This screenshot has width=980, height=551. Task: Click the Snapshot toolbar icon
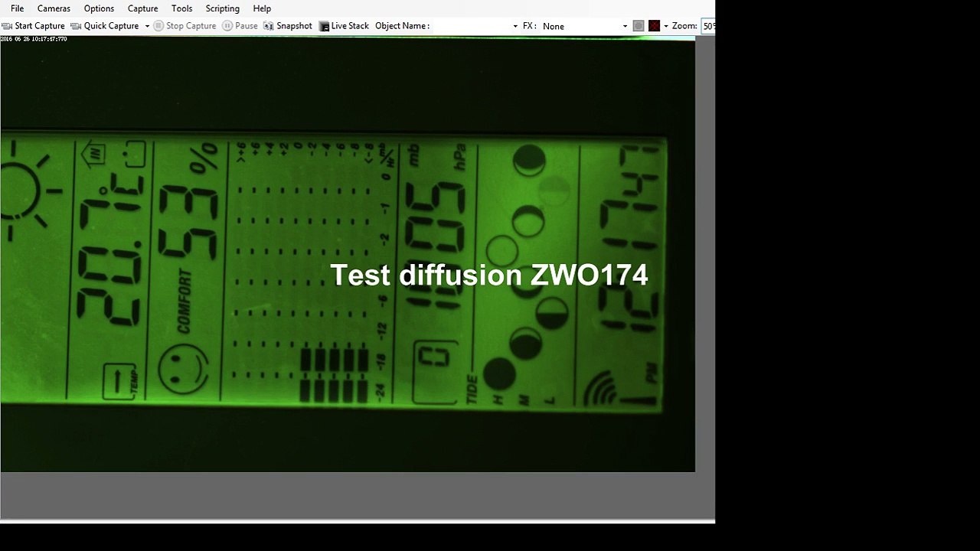click(268, 26)
